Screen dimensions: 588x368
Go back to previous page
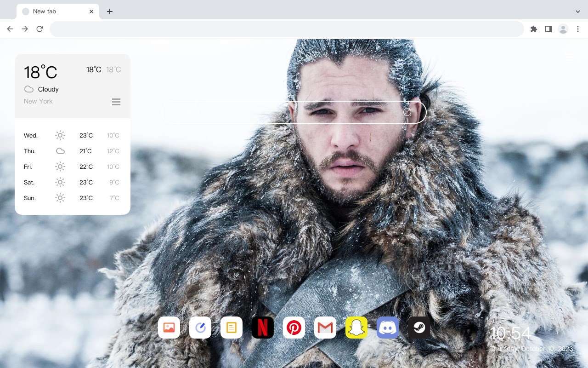click(10, 29)
